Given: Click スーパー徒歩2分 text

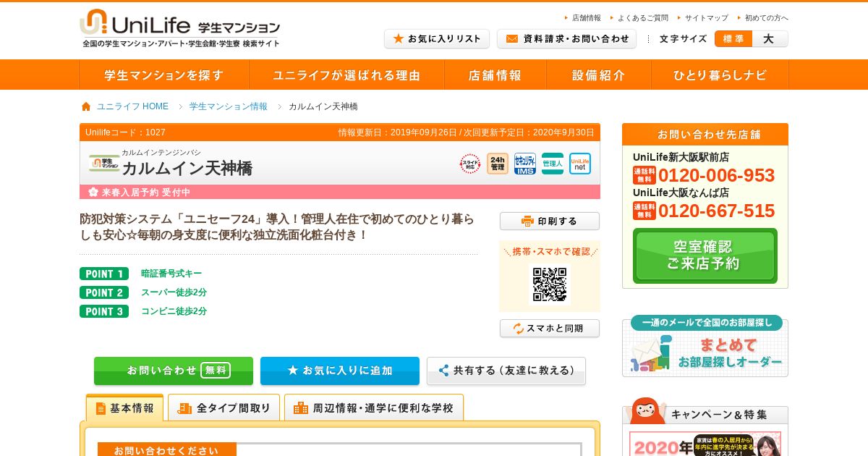Looking at the screenshot, I should click(x=174, y=292).
